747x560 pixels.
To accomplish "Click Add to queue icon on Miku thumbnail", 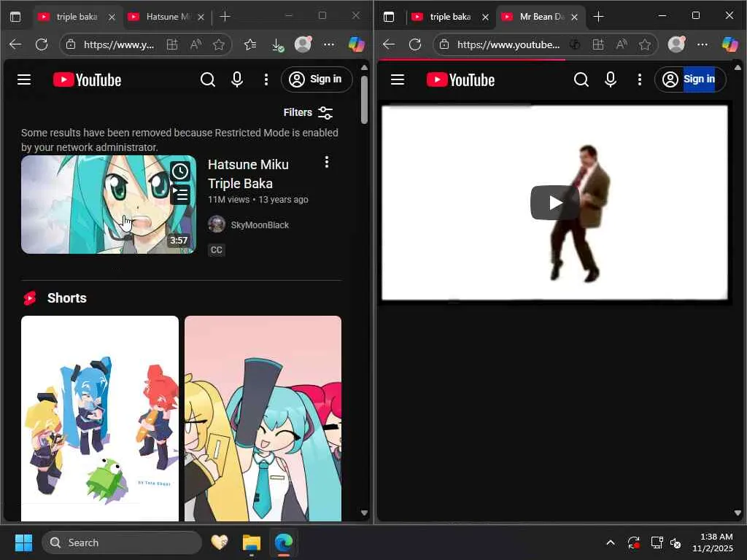I will [180, 195].
